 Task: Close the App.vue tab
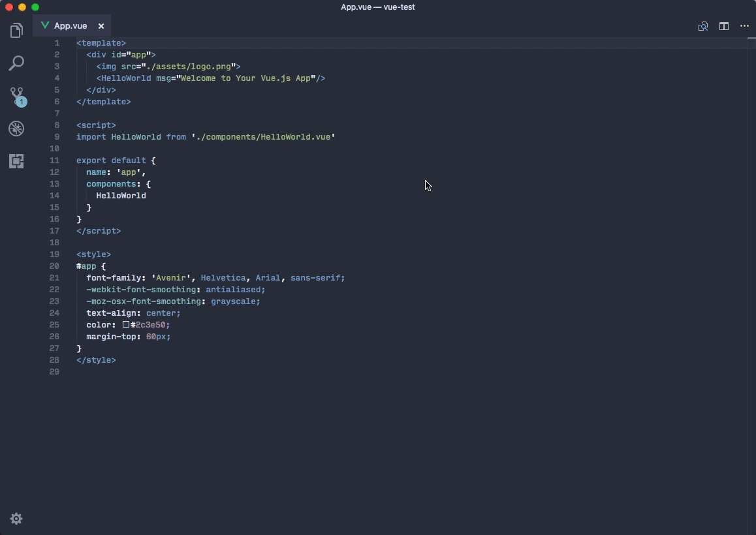(101, 26)
